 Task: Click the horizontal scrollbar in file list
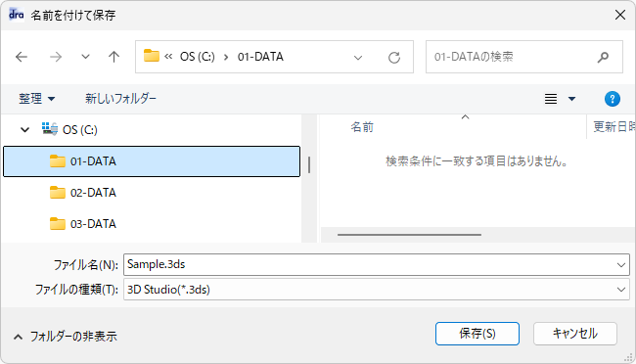pyautogui.click(x=409, y=235)
